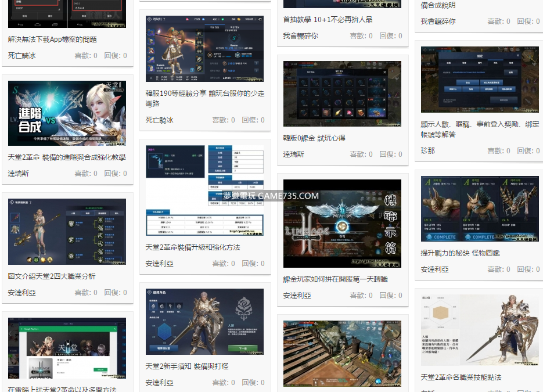The width and height of the screenshot is (543, 392).
Task: Open article 圖文介紹天堂2四大職業分析
Action: point(52,276)
